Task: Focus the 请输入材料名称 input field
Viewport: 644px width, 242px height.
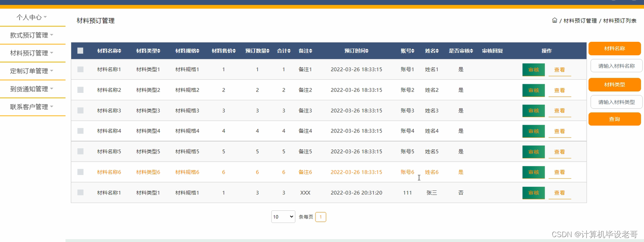Action: [616, 66]
